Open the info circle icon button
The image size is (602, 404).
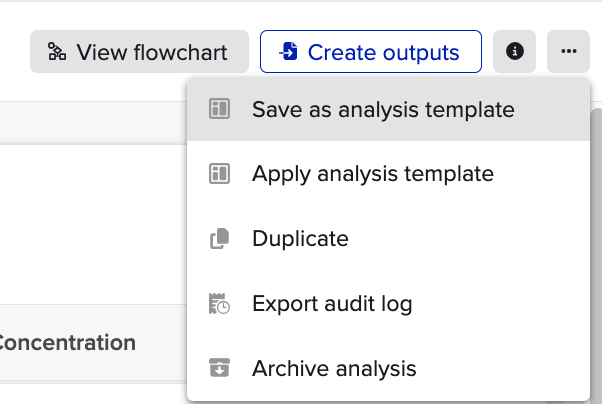click(x=514, y=51)
